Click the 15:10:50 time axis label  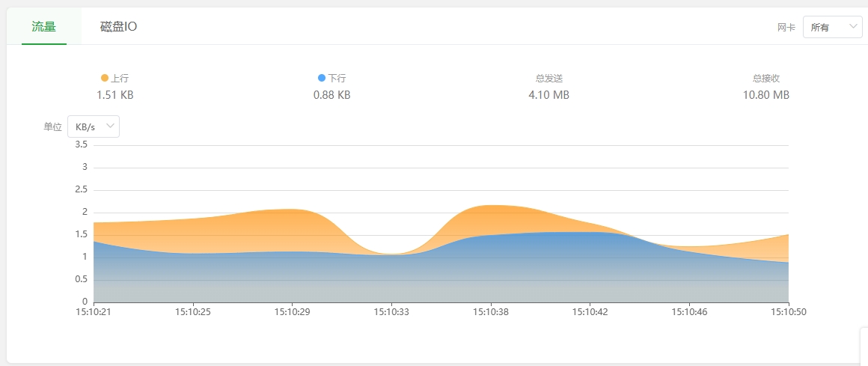coord(788,311)
